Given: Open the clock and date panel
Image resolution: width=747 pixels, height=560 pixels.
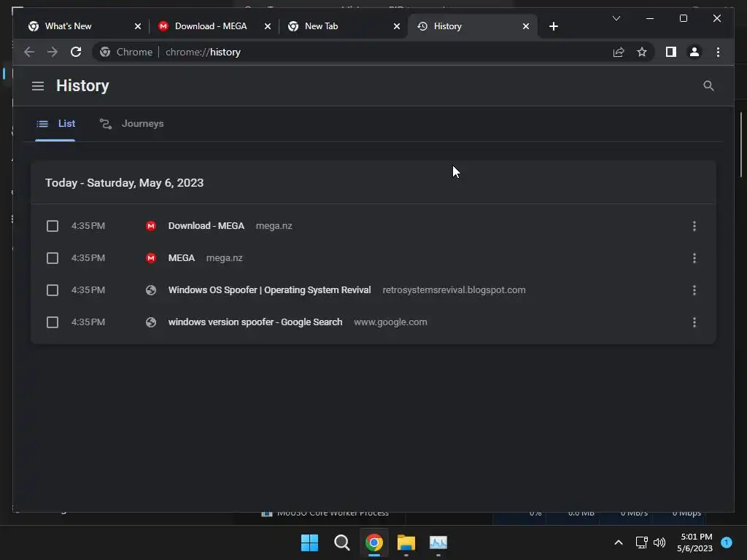Looking at the screenshot, I should (695, 542).
